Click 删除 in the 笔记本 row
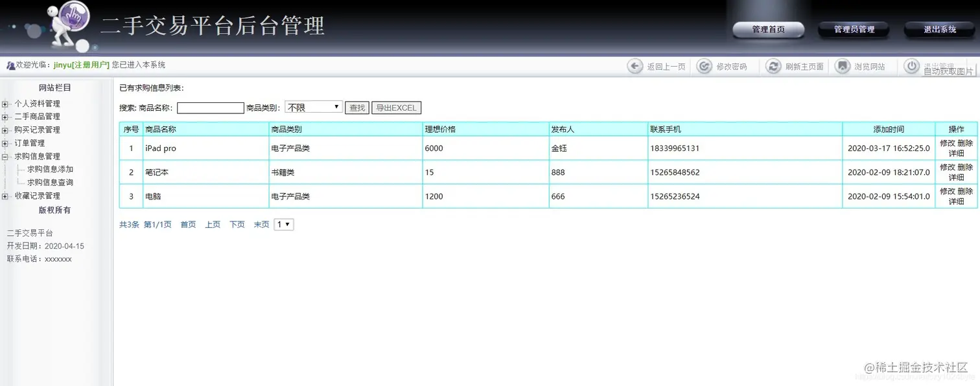The image size is (980, 386). (965, 167)
